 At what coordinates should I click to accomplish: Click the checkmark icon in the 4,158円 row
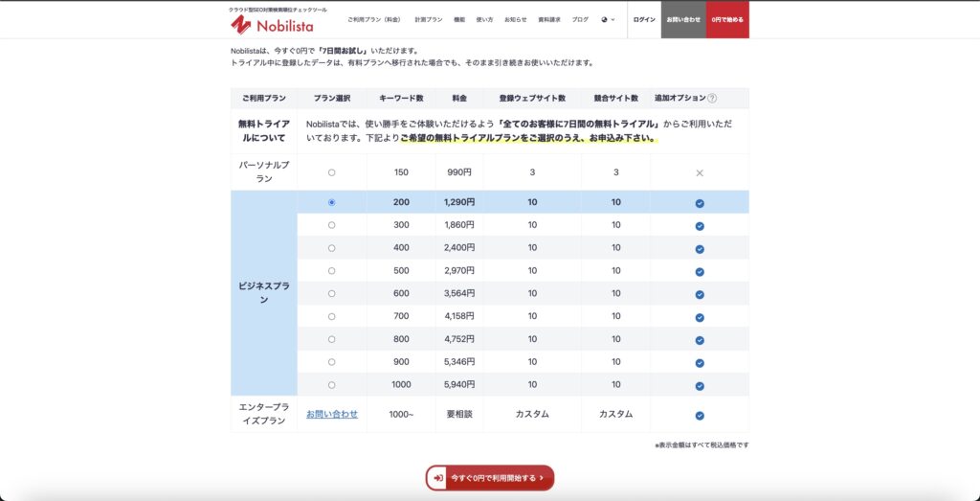[x=700, y=317]
